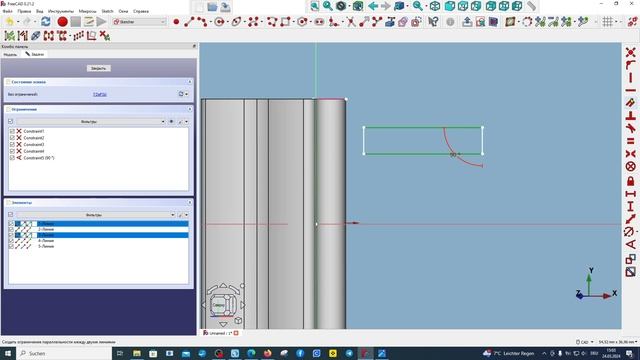Toggle checkbox of element 4-Линия
Image resolution: width=640 pixels, height=360 pixels.
[11, 241]
